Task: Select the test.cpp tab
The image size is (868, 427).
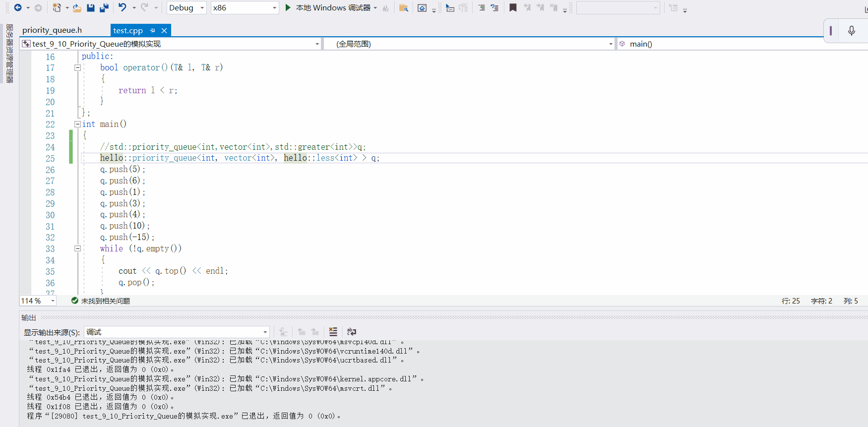Action: point(128,30)
